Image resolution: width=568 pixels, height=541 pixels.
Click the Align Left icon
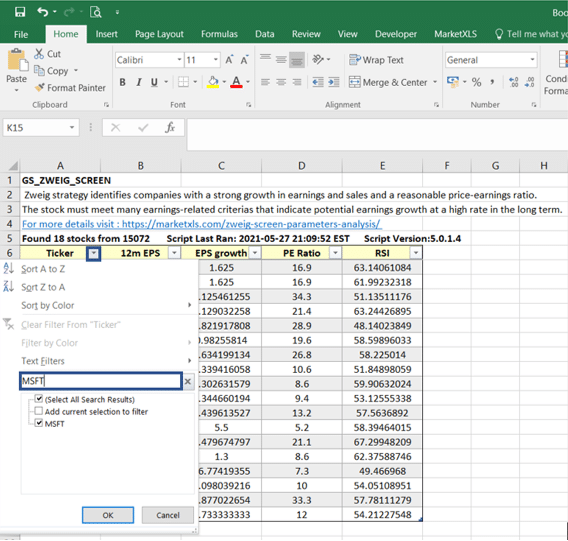[266, 82]
